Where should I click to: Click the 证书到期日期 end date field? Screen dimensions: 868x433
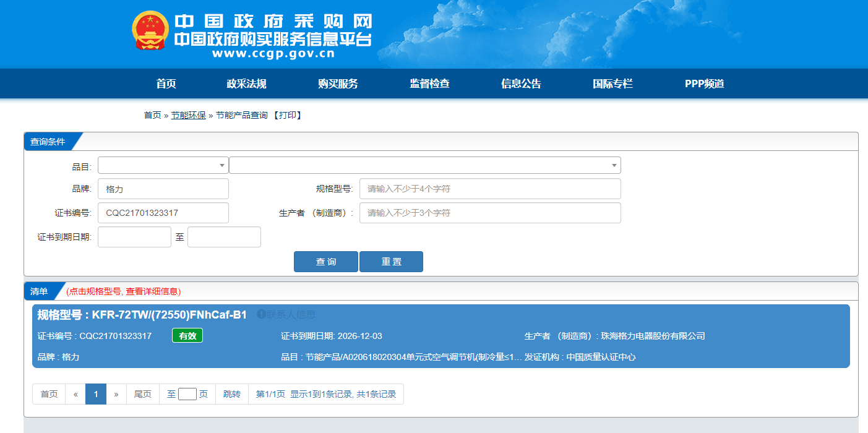[224, 237]
